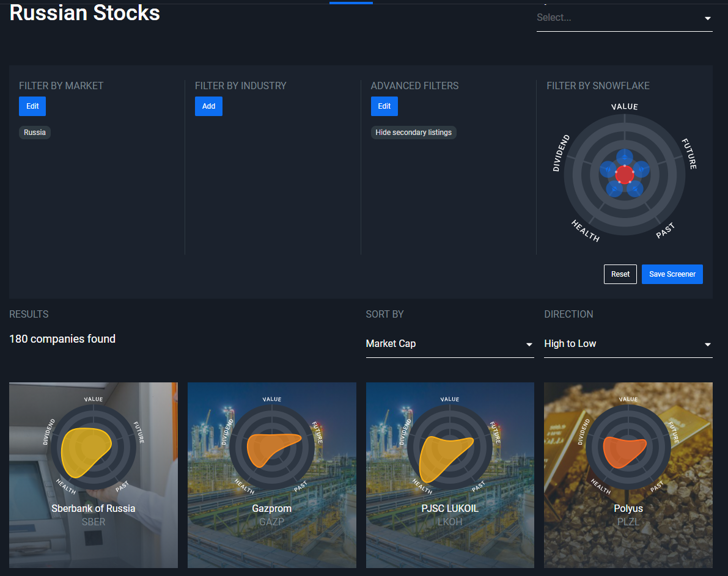Edit the Filter by Market selection
Screen dimensions: 728x576
pyautogui.click(x=32, y=106)
